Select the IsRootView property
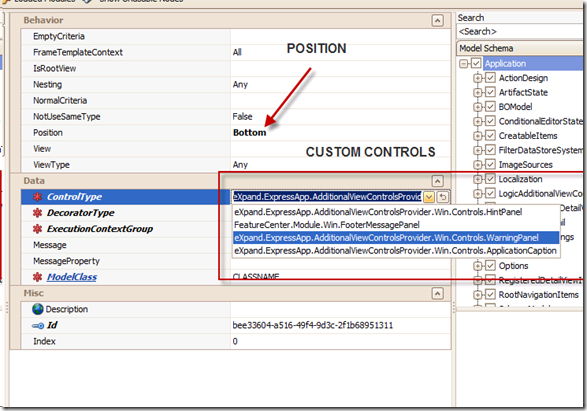The height and width of the screenshot is (411, 587). [x=125, y=68]
